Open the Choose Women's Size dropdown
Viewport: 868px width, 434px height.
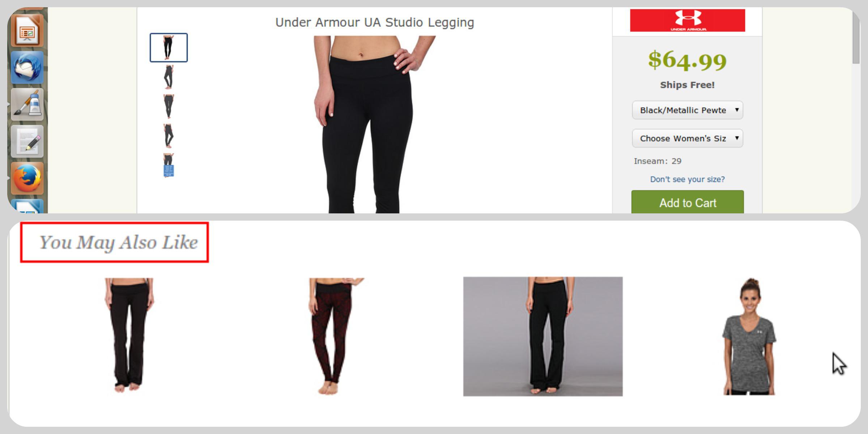[x=687, y=138]
